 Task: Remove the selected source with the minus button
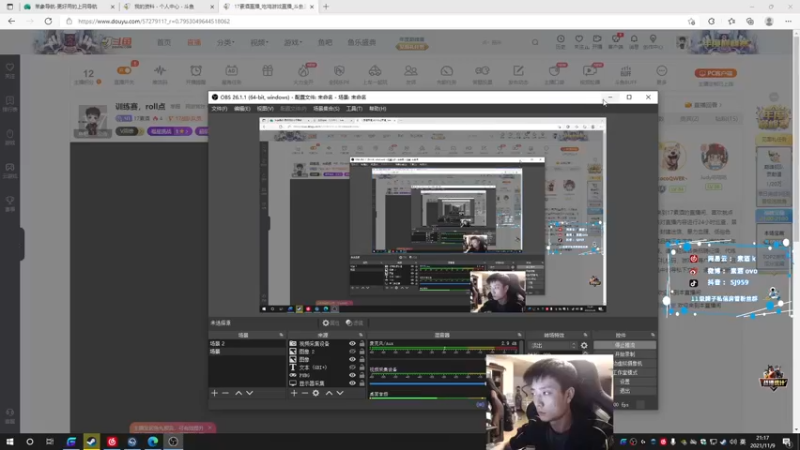pyautogui.click(x=305, y=393)
